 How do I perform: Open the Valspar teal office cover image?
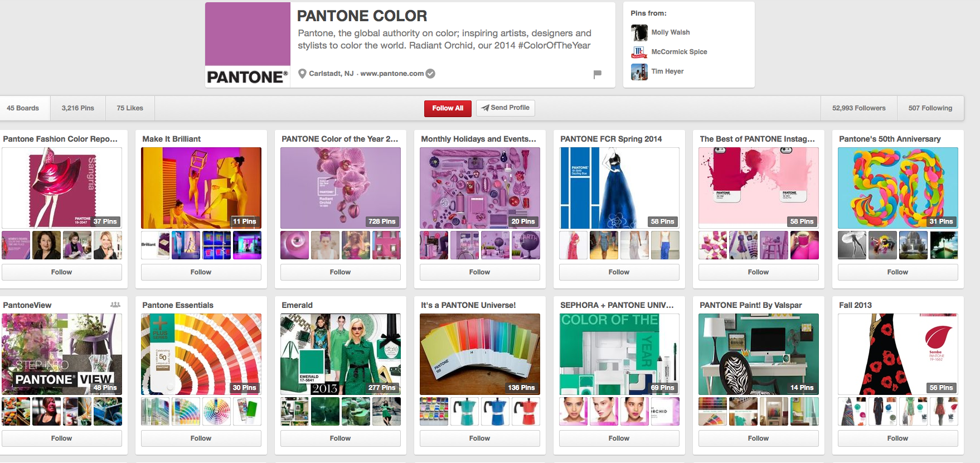coord(759,354)
